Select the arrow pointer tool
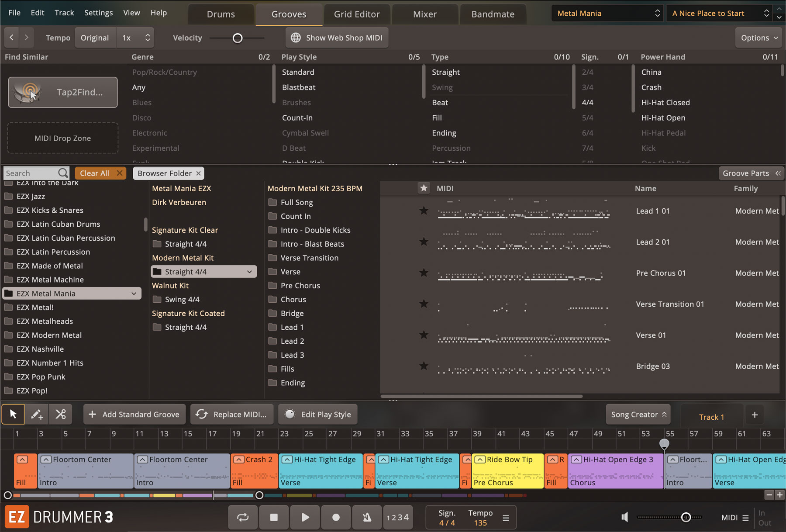786x532 pixels. coord(13,414)
